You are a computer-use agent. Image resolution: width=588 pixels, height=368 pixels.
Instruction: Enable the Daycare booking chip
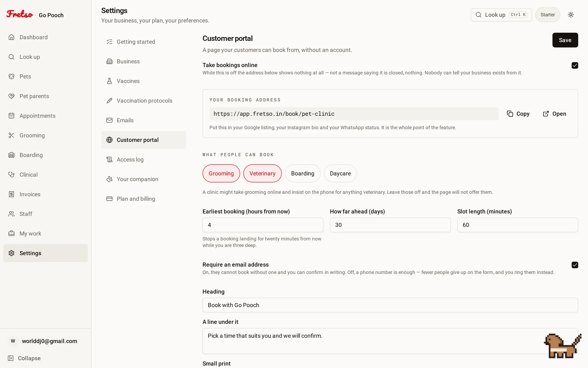[340, 173]
